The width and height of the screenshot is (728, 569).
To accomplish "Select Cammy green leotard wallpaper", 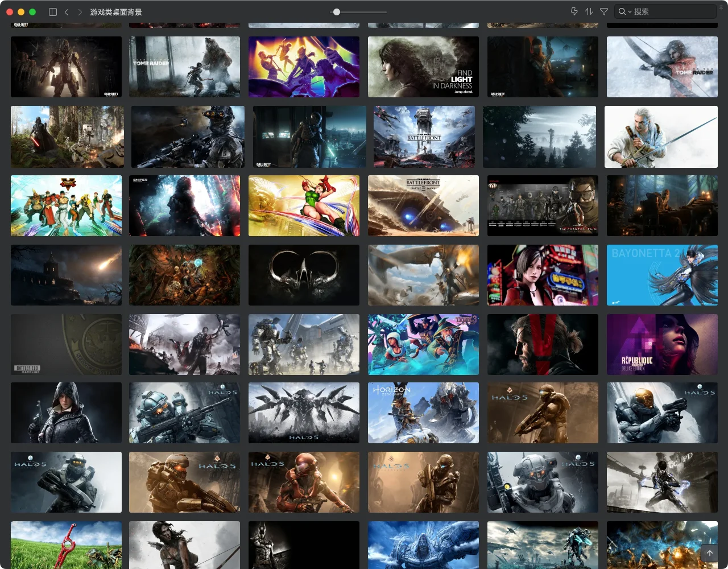I will pyautogui.click(x=304, y=205).
